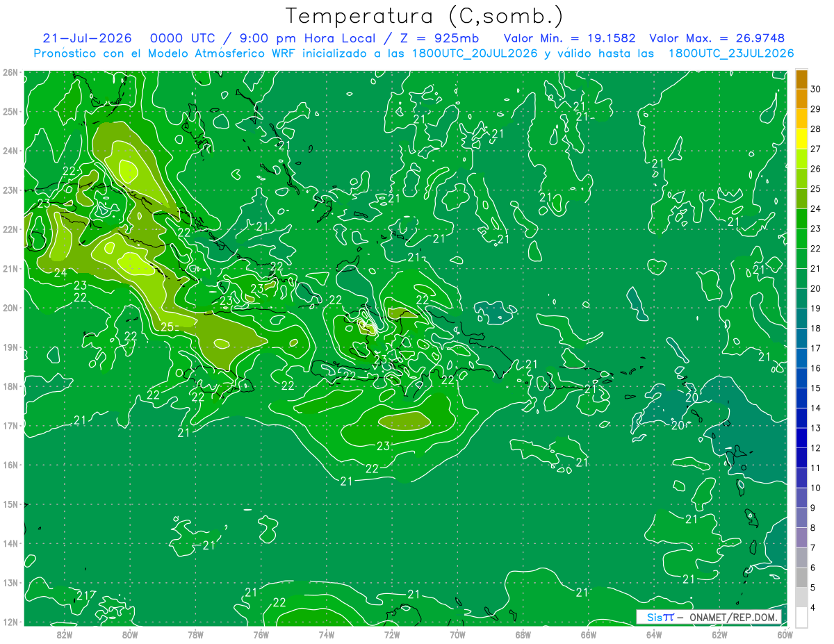Click latitude axis label '26N'
Viewport: 834px width, 644px height.
pyautogui.click(x=10, y=72)
